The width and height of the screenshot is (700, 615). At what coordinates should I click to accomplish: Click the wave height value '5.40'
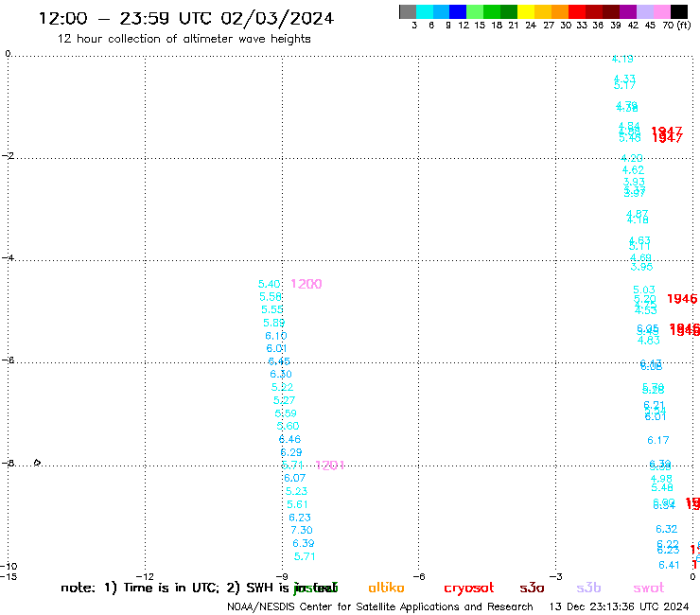tap(270, 284)
